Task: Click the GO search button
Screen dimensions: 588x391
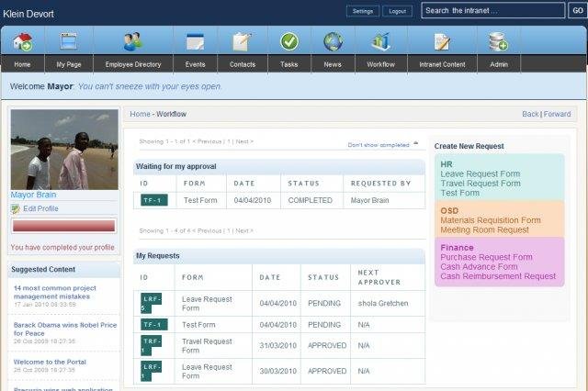Action: point(578,10)
